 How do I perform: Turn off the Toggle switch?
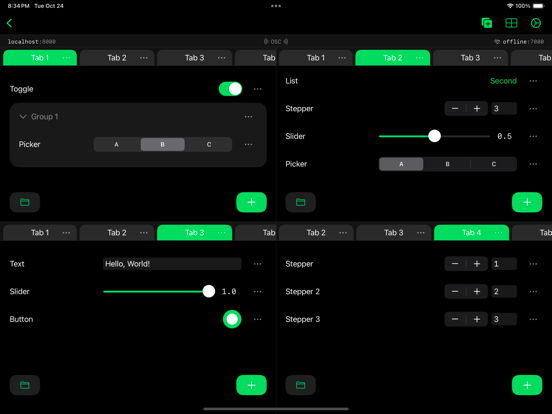231,89
